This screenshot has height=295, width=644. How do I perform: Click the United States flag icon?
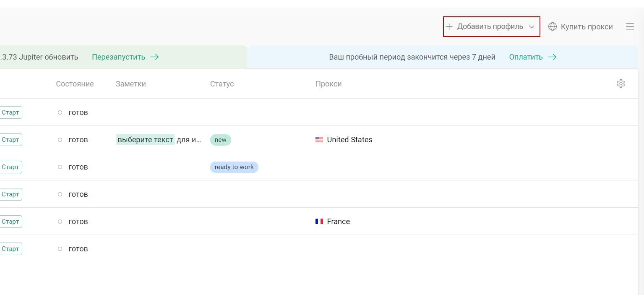[x=319, y=140]
